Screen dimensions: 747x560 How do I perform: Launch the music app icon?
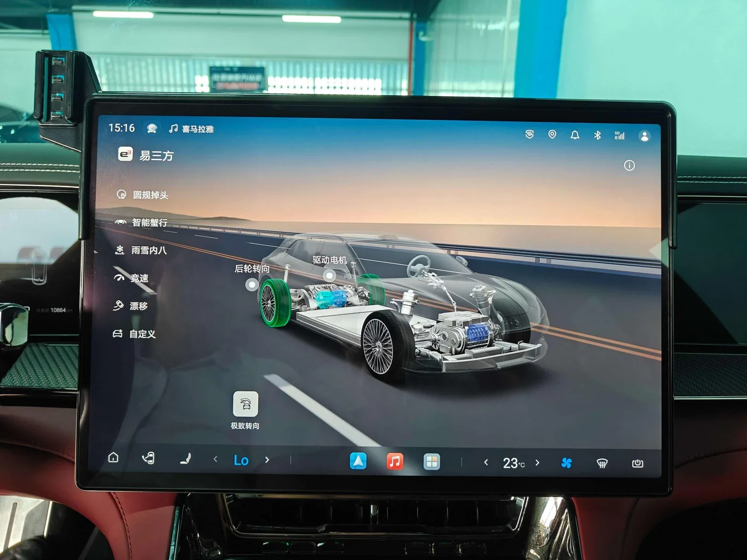(395, 461)
